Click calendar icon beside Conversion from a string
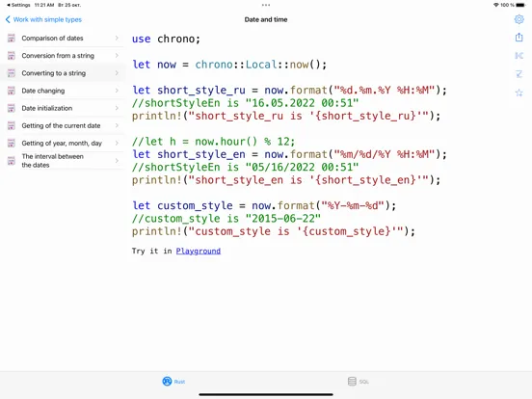Image resolution: width=532 pixels, height=399 pixels. [x=12, y=56]
